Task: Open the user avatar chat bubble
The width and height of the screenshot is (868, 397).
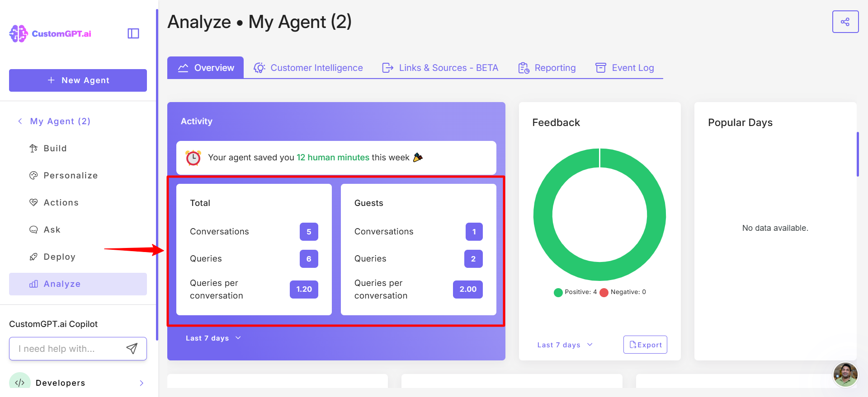Action: (x=845, y=374)
